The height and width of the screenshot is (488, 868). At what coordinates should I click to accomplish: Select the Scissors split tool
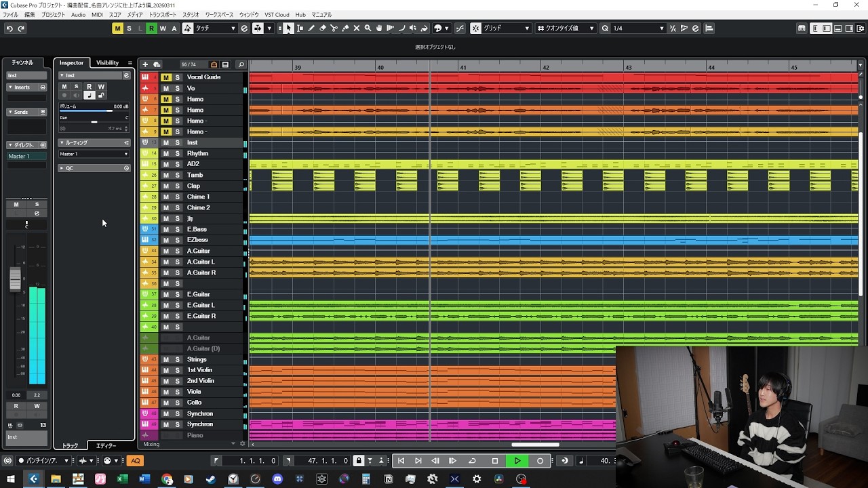[334, 28]
